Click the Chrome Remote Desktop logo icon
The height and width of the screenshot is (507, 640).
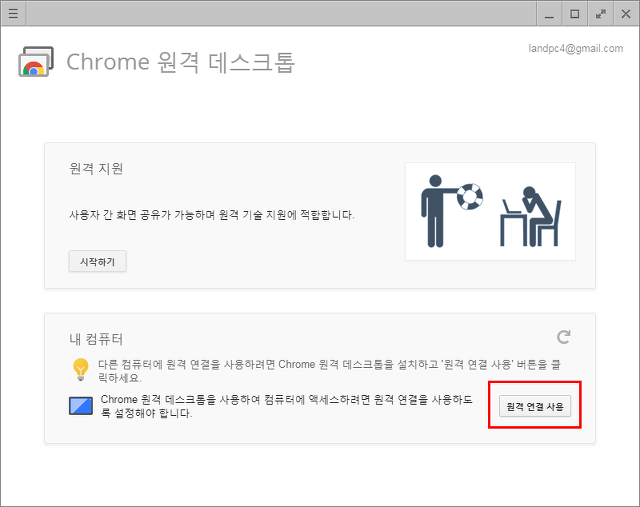pos(36,62)
